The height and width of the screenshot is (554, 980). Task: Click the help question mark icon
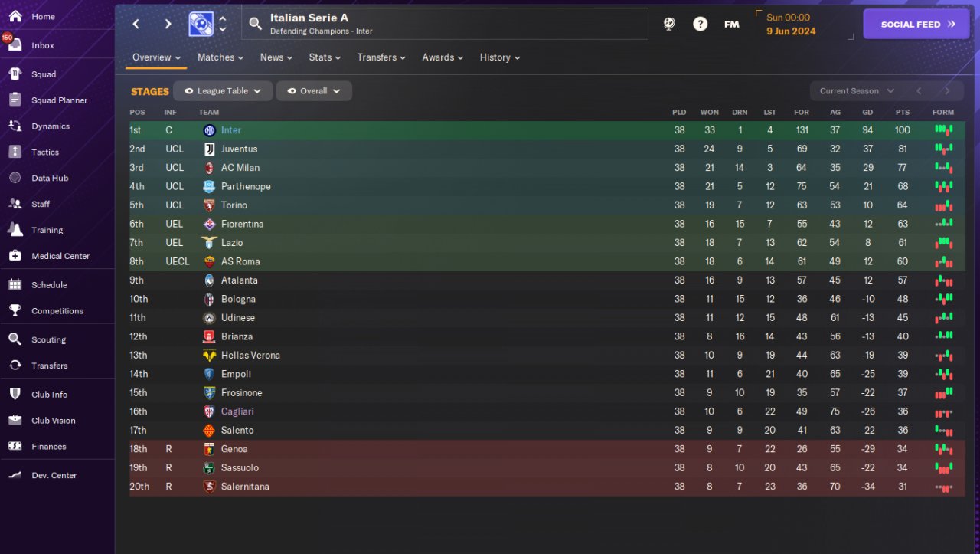[700, 24]
